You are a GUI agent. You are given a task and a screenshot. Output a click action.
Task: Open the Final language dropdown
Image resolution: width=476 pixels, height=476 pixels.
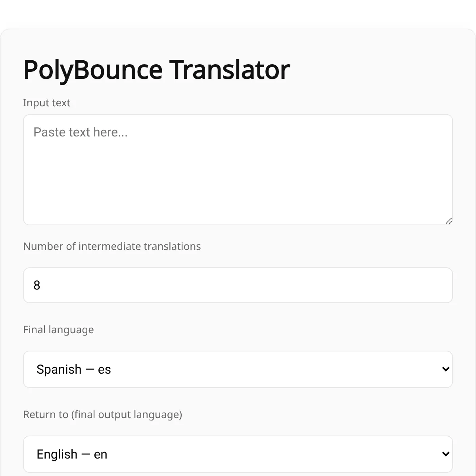tap(238, 369)
